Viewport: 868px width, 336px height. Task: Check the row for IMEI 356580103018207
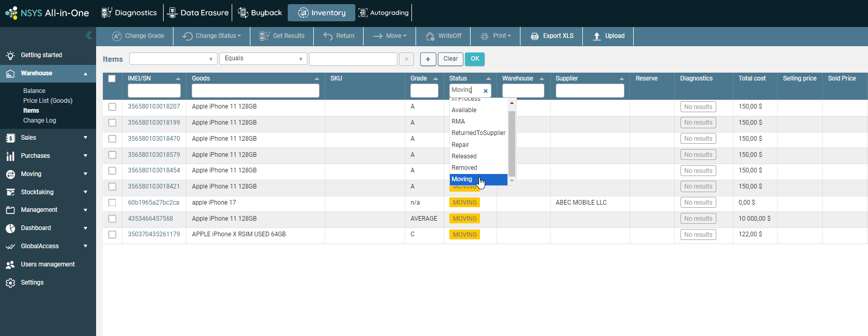112,107
